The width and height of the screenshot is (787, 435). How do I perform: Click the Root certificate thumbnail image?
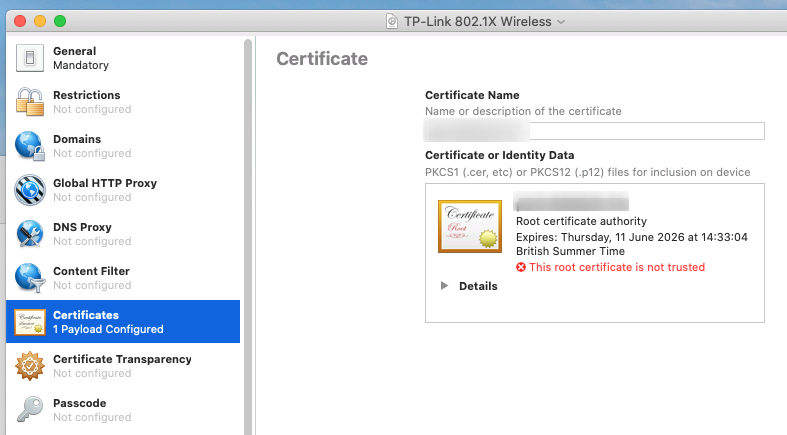pos(470,226)
